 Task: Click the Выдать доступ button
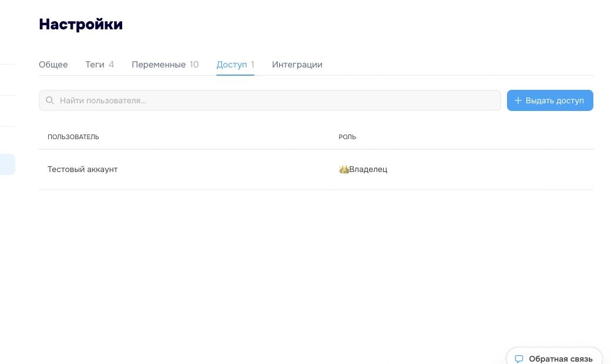point(550,100)
